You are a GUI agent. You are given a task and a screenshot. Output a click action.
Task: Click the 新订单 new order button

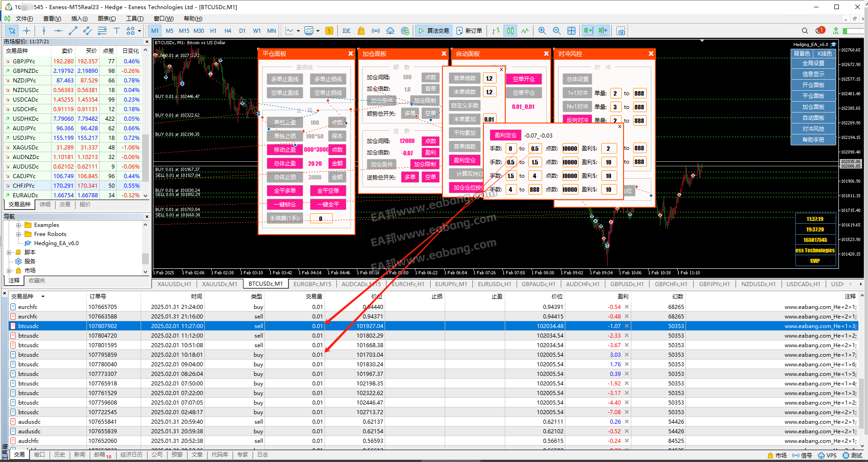[x=469, y=31]
